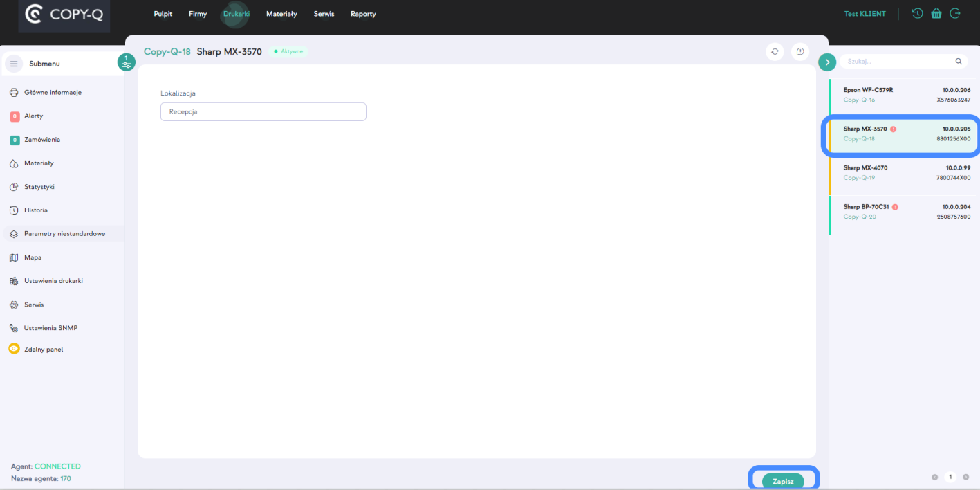Select the Epson WF-C579R printer
Image resolution: width=980 pixels, height=490 pixels.
click(905, 95)
